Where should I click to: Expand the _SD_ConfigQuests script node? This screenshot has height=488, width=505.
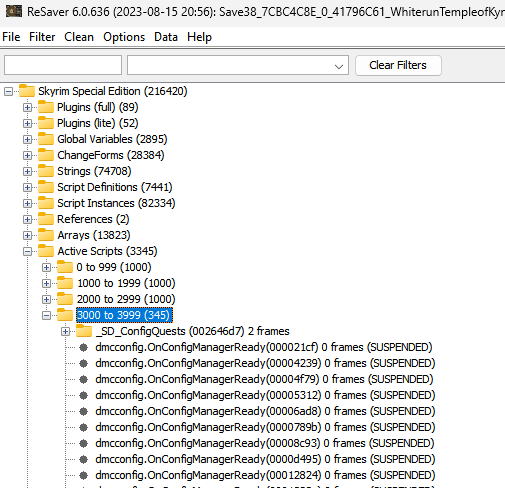[65, 331]
